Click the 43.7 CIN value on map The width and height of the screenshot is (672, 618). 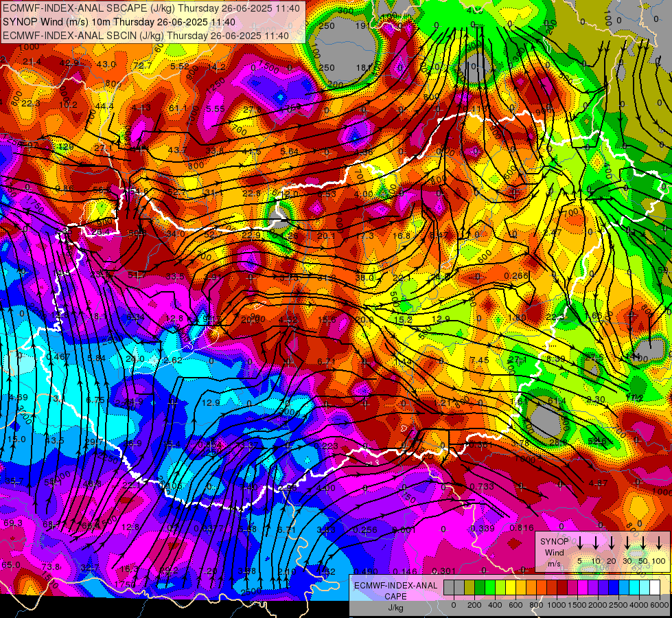[176, 150]
